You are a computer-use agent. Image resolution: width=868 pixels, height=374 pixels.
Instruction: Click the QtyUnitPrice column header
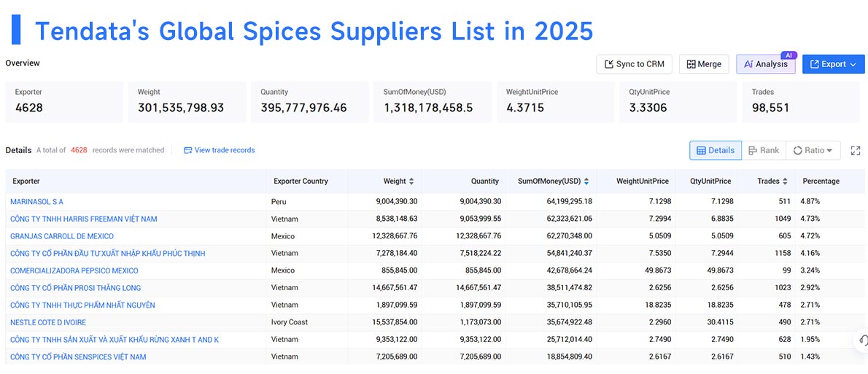[710, 182]
